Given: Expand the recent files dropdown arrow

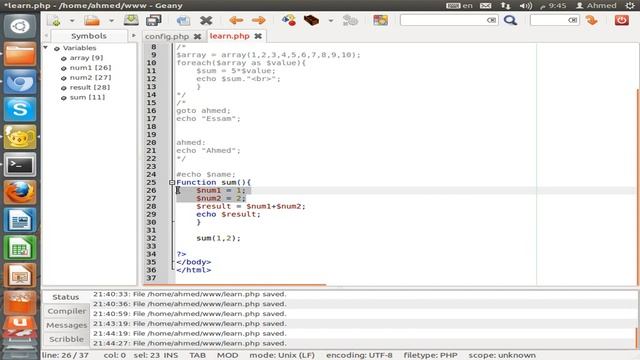Looking at the screenshot, I should point(111,20).
